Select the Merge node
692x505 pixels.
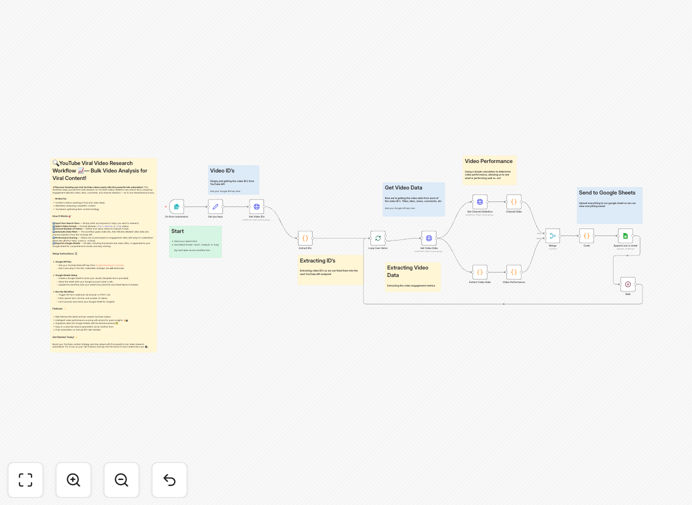pos(553,236)
